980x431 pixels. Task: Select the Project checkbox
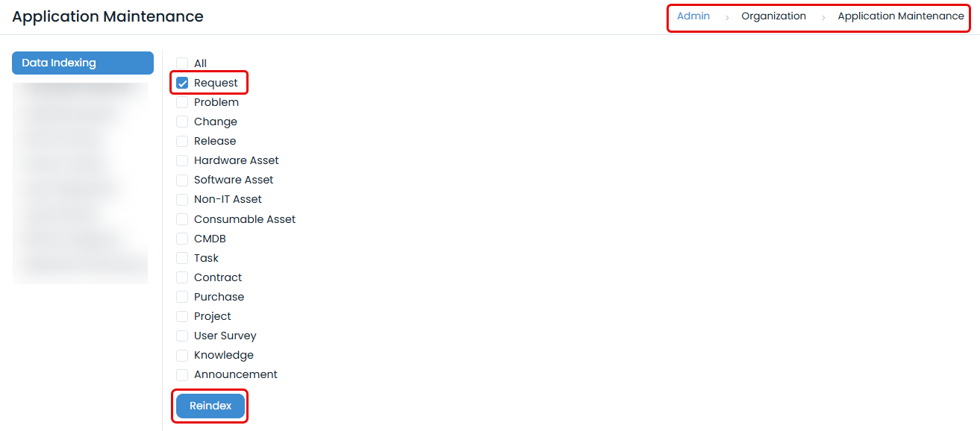[x=182, y=316]
